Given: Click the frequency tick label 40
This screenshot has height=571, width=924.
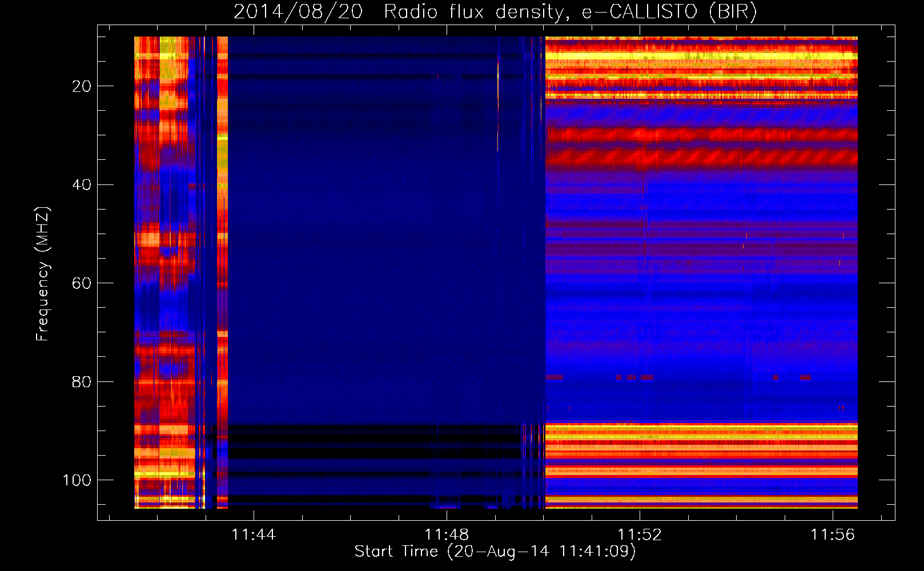Looking at the screenshot, I should click(82, 185).
